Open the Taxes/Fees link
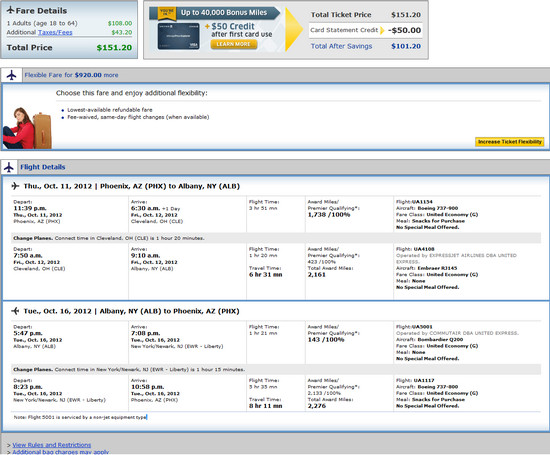This screenshot has width=550, height=455. click(x=55, y=32)
